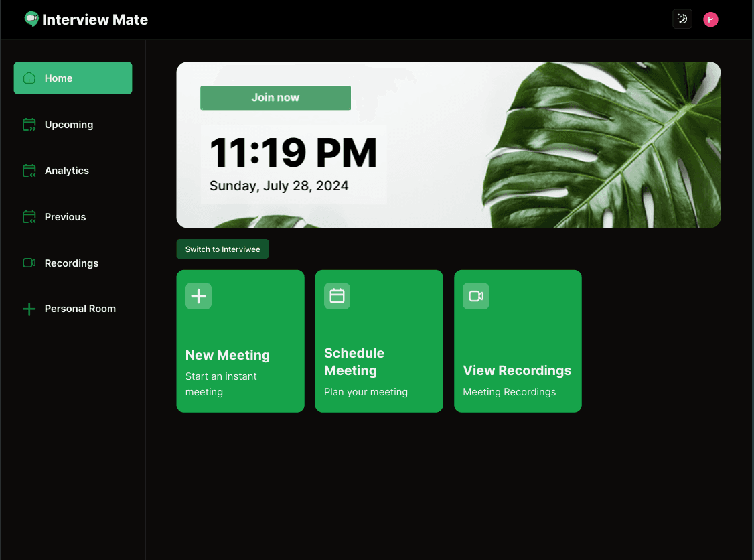754x560 pixels.
Task: Click the Analytics calendar icon
Action: [29, 171]
